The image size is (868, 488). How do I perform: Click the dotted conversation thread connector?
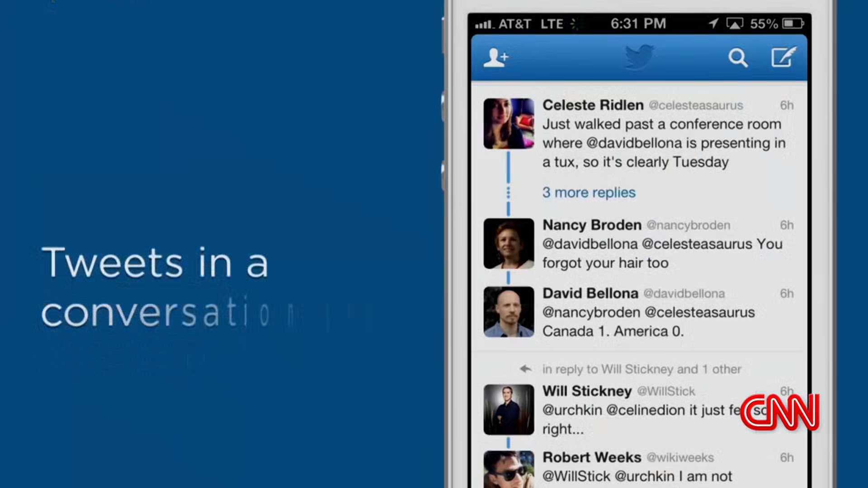pos(508,193)
